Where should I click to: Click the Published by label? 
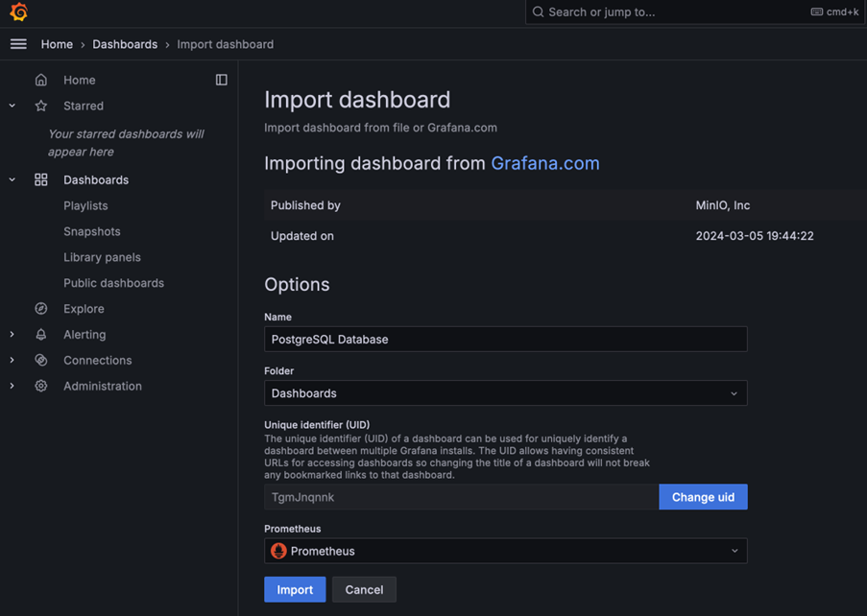coord(305,205)
